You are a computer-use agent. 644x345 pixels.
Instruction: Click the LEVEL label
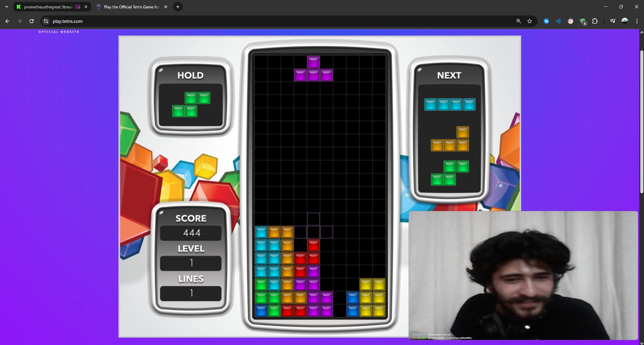[x=191, y=248]
